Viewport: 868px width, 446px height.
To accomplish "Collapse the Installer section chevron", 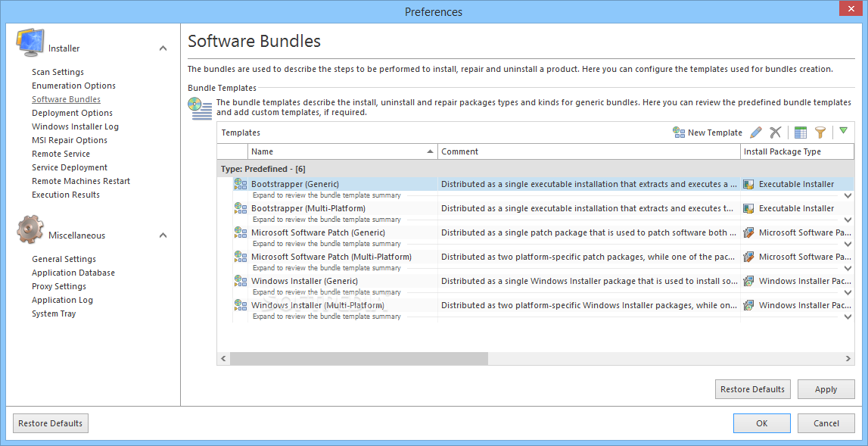I will (x=163, y=48).
